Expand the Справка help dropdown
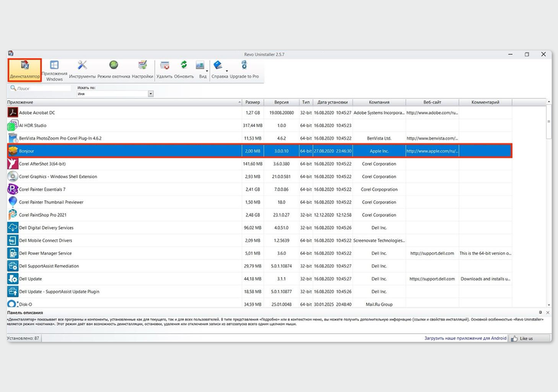This screenshot has width=558, height=392. click(x=227, y=70)
